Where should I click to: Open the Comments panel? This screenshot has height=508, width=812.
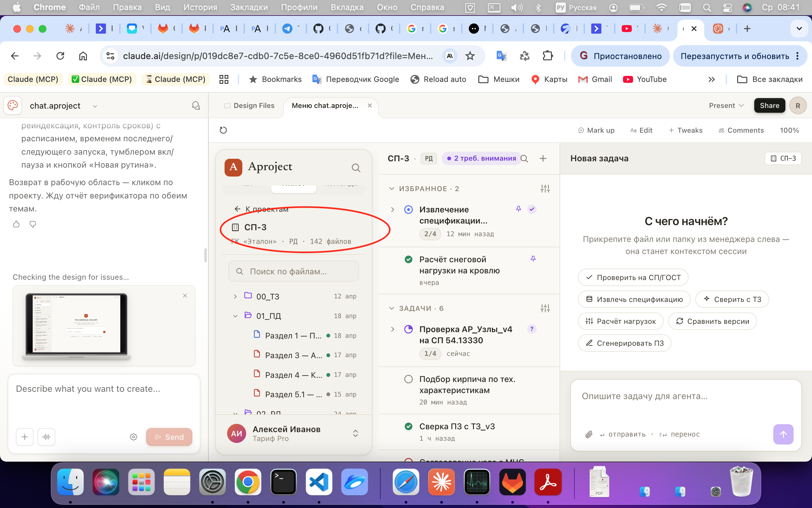741,130
